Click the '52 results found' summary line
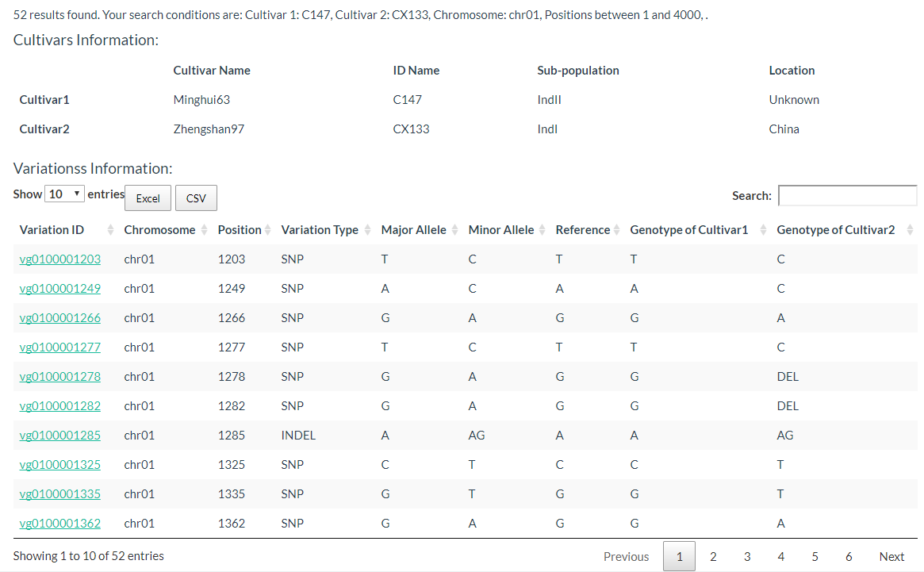This screenshot has width=924, height=572. 361,15
